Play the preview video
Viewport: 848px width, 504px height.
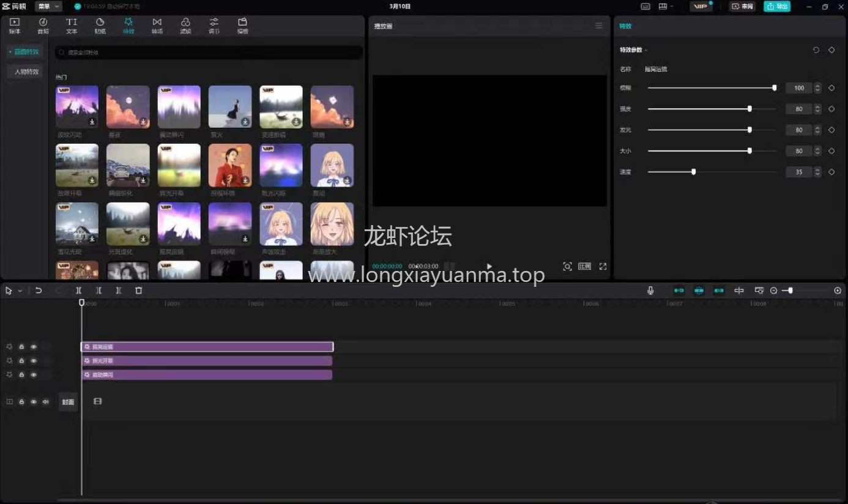489,267
